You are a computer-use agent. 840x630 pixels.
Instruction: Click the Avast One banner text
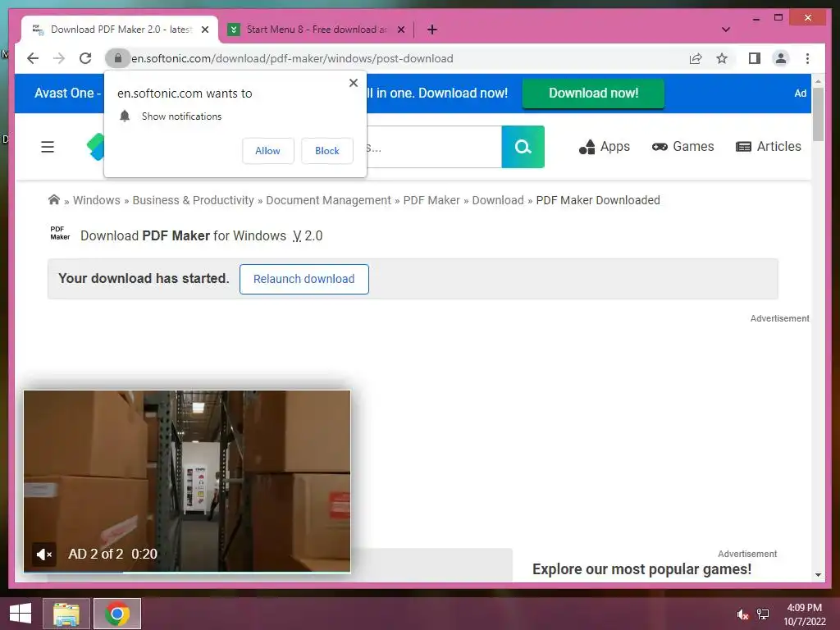pyautogui.click(x=67, y=94)
